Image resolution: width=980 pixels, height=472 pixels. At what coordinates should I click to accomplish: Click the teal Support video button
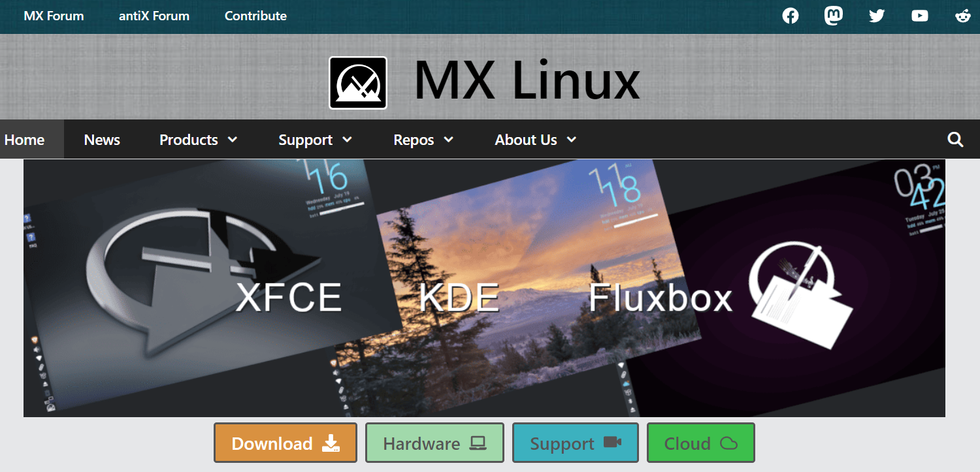(x=575, y=443)
